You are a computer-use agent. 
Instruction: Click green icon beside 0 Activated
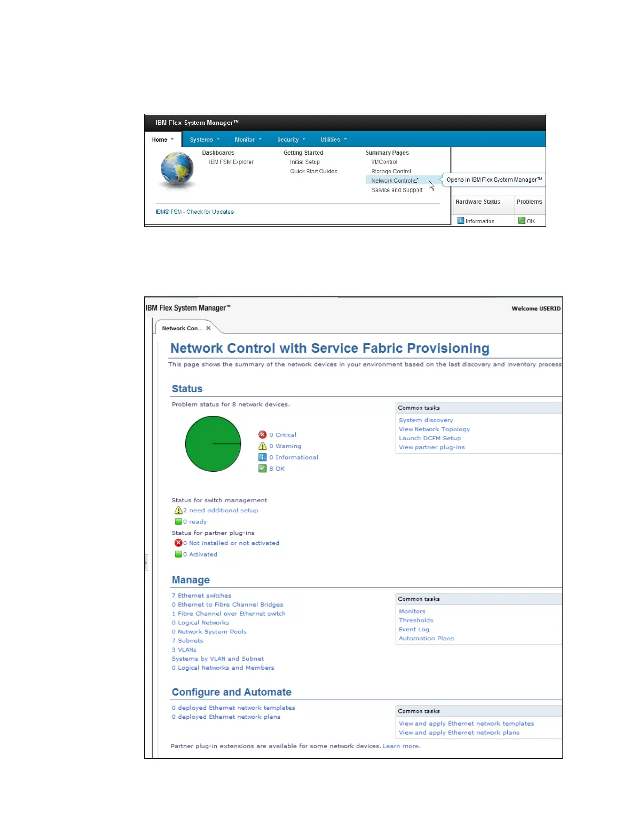point(178,554)
